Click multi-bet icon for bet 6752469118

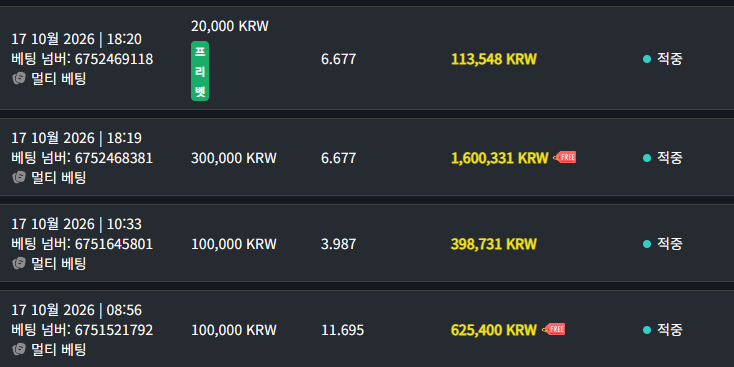click(x=18, y=79)
